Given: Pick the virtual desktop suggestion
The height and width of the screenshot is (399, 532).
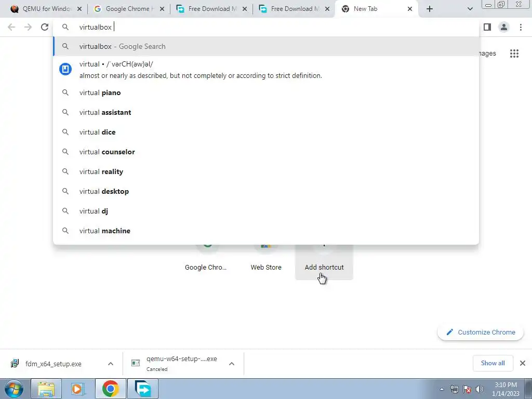Looking at the screenshot, I should pos(266,191).
